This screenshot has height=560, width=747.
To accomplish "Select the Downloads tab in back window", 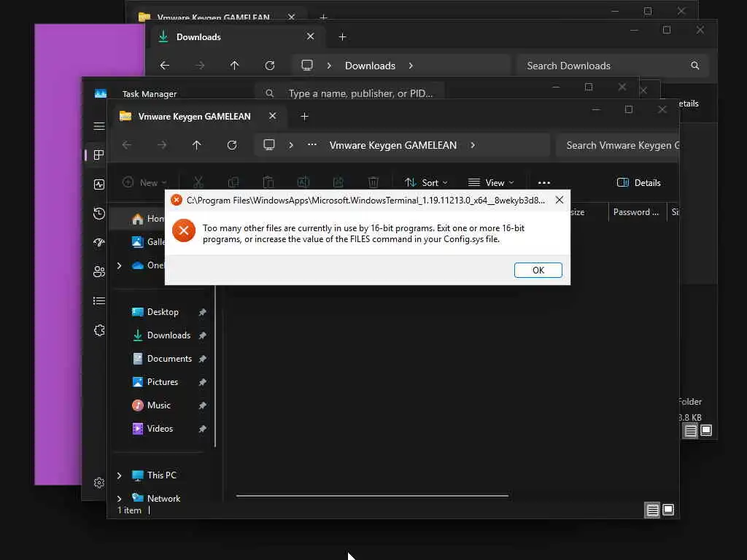I will coord(198,37).
